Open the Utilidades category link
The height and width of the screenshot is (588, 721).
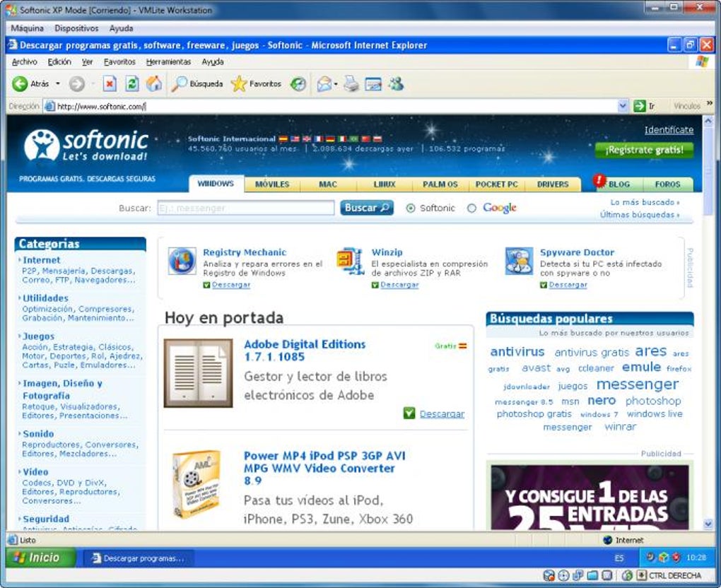coord(45,298)
